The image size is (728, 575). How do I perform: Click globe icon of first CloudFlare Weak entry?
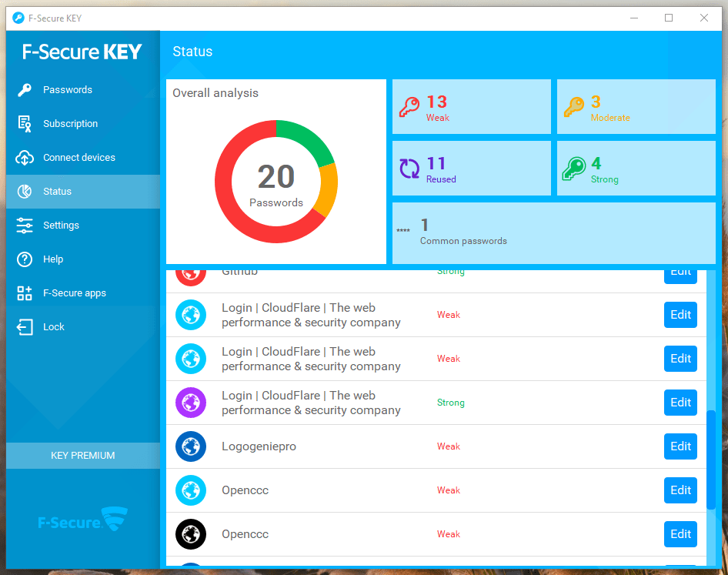point(191,315)
